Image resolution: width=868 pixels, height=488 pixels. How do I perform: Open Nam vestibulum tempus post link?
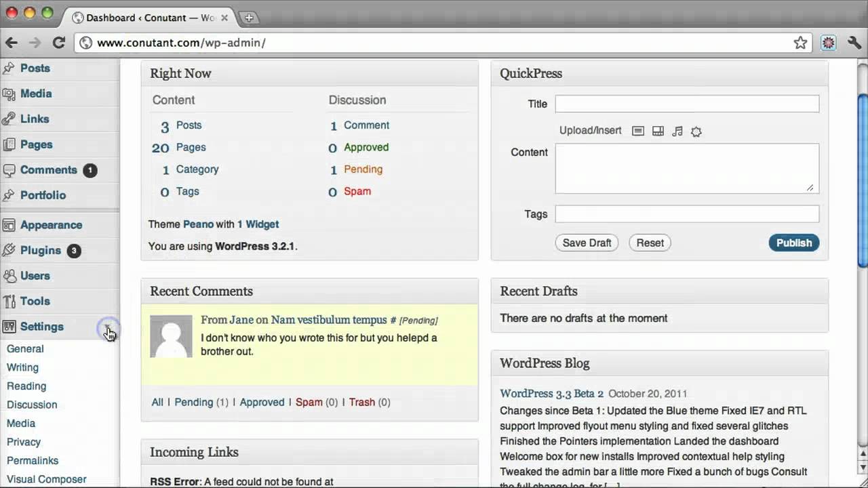click(x=329, y=320)
